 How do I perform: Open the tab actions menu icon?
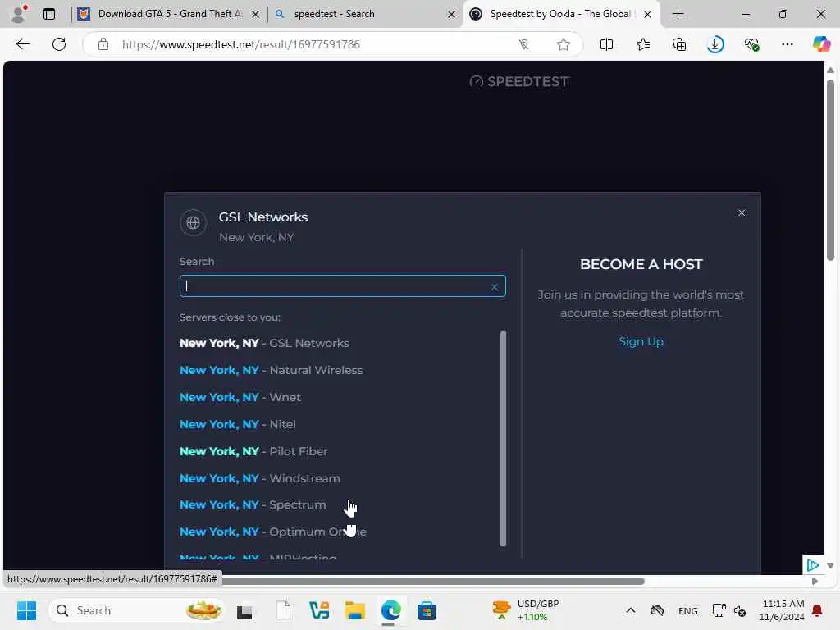point(49,14)
